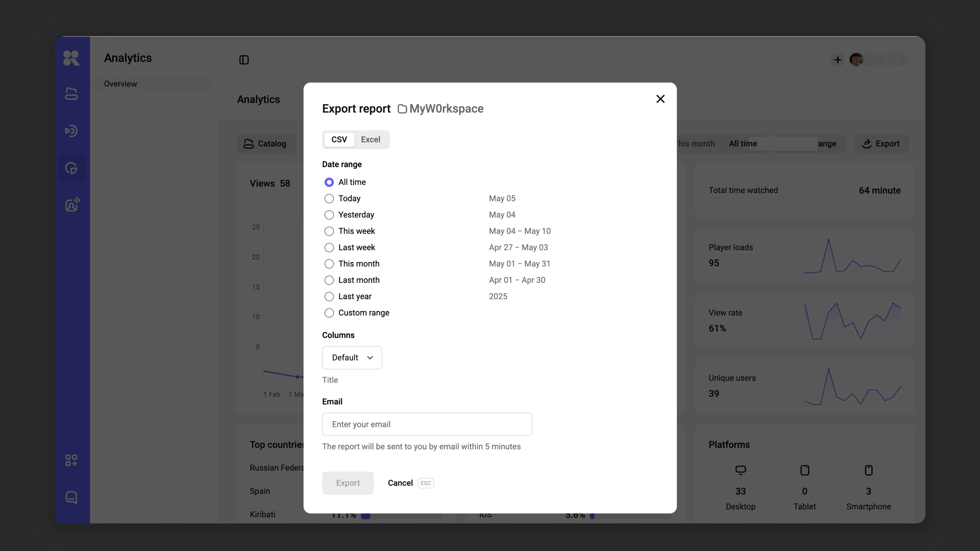The image size is (980, 551).
Task: Click the ESC key hint badge
Action: (426, 483)
